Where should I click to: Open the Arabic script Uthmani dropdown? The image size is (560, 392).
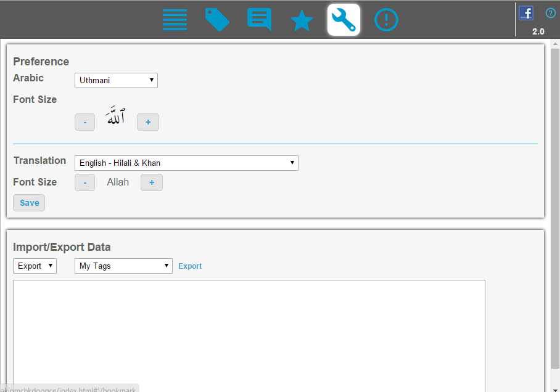116,80
